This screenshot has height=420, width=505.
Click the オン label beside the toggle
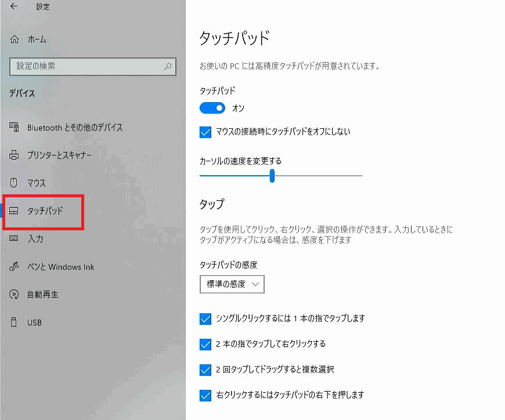click(x=239, y=108)
